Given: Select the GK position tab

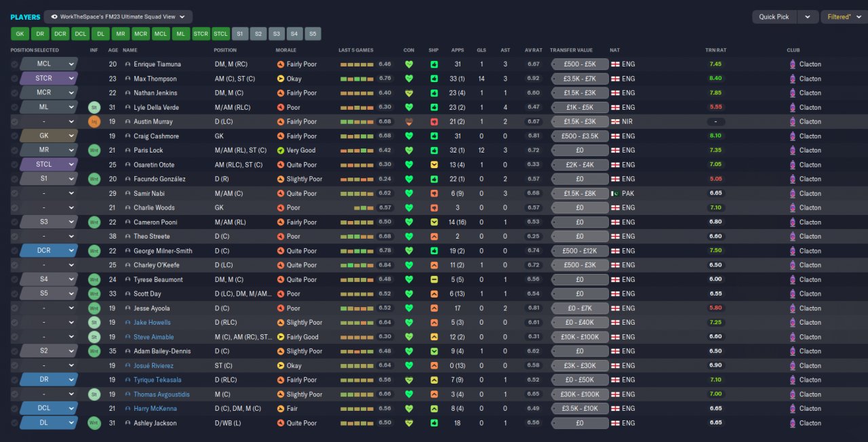Looking at the screenshot, I should pyautogui.click(x=19, y=33).
